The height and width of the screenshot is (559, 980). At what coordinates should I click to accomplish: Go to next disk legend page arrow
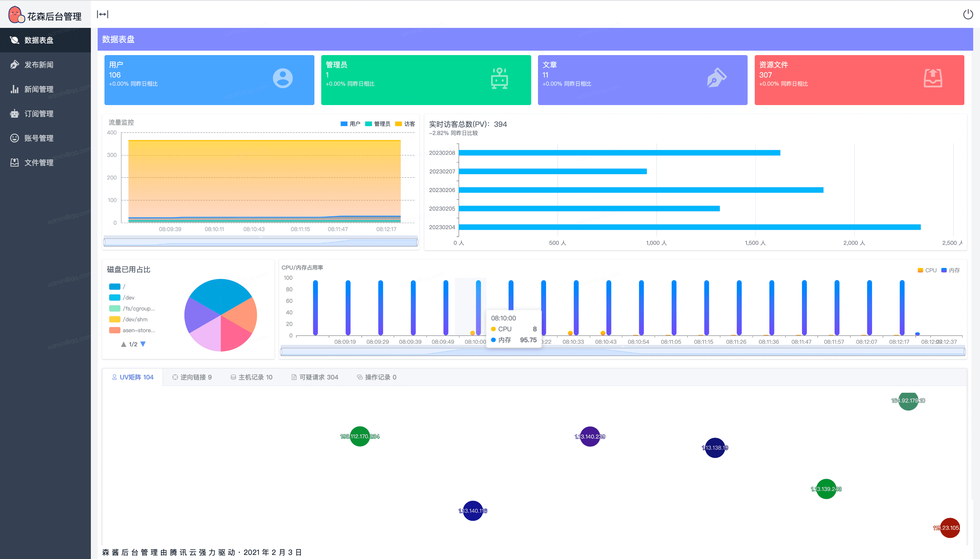pyautogui.click(x=143, y=344)
